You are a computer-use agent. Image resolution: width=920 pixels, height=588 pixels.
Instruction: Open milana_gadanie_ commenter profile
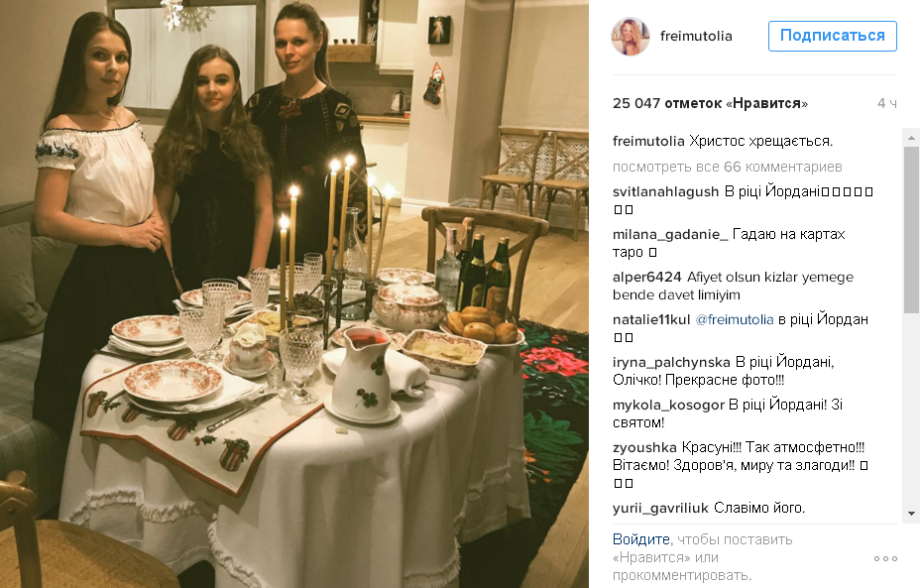click(669, 235)
